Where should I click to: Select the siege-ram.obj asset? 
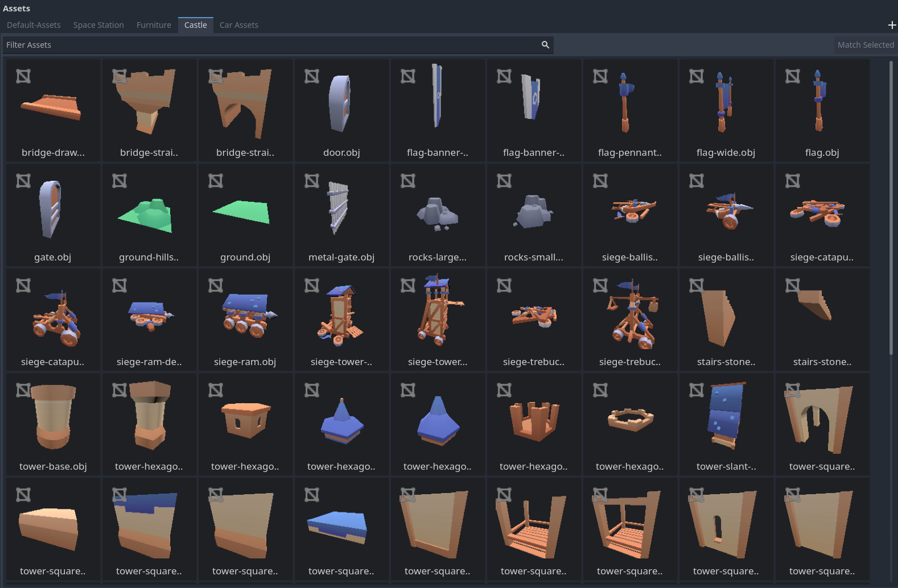(x=245, y=320)
